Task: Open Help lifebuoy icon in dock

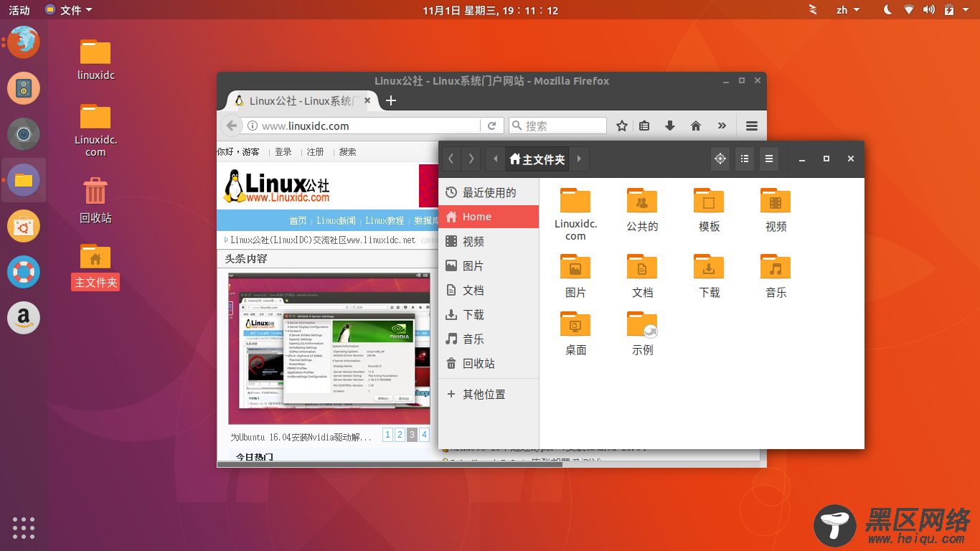Action: pyautogui.click(x=24, y=272)
